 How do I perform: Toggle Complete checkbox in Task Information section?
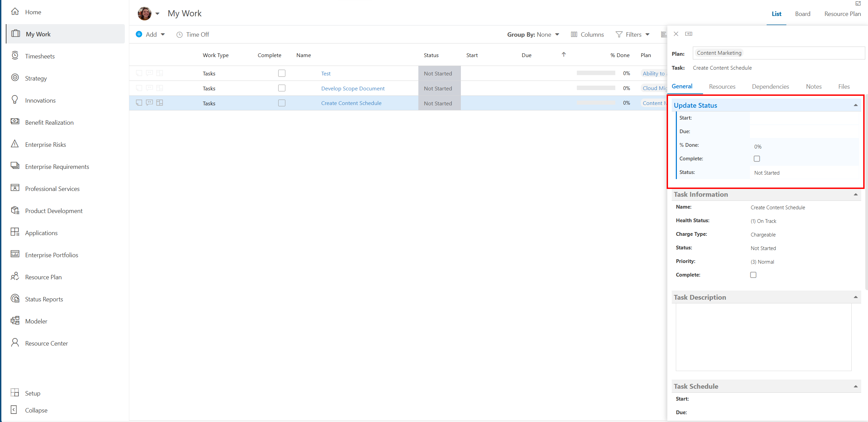pos(753,275)
